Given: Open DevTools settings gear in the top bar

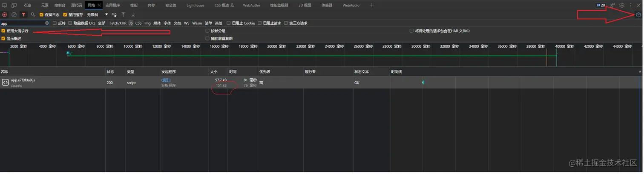Looking at the screenshot, I should click(622, 5).
